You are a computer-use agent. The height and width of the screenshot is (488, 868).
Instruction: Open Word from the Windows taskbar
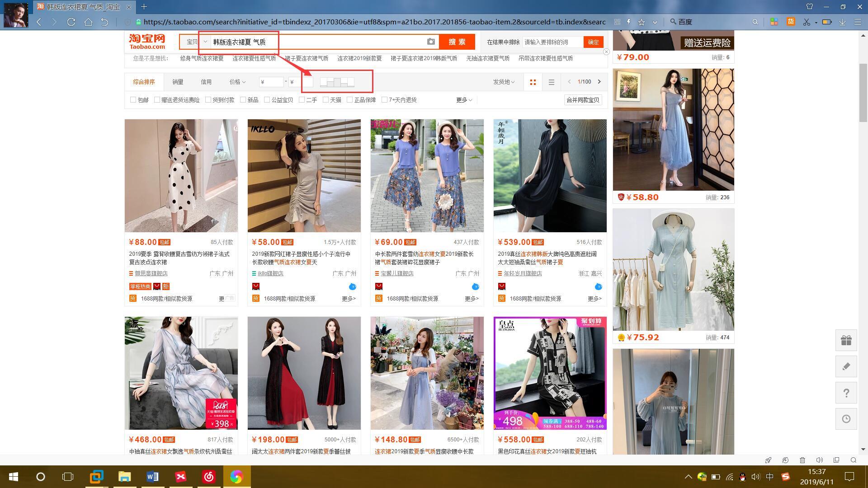tap(152, 477)
